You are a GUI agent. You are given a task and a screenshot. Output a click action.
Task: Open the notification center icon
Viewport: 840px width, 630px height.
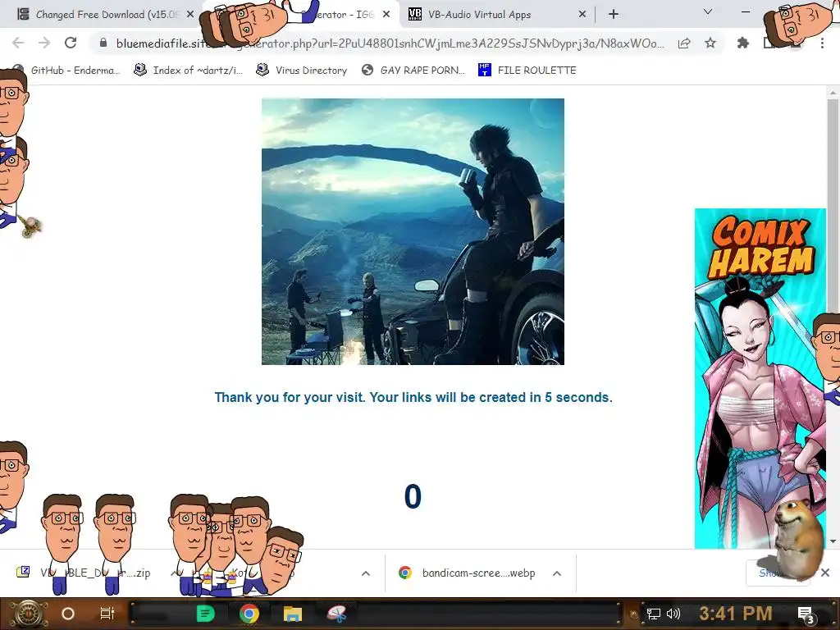coord(806,615)
